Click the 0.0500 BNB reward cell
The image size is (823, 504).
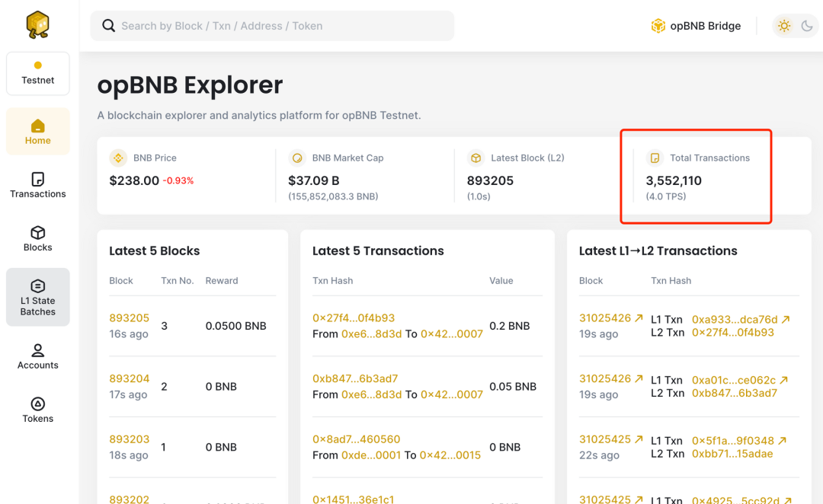(x=235, y=326)
